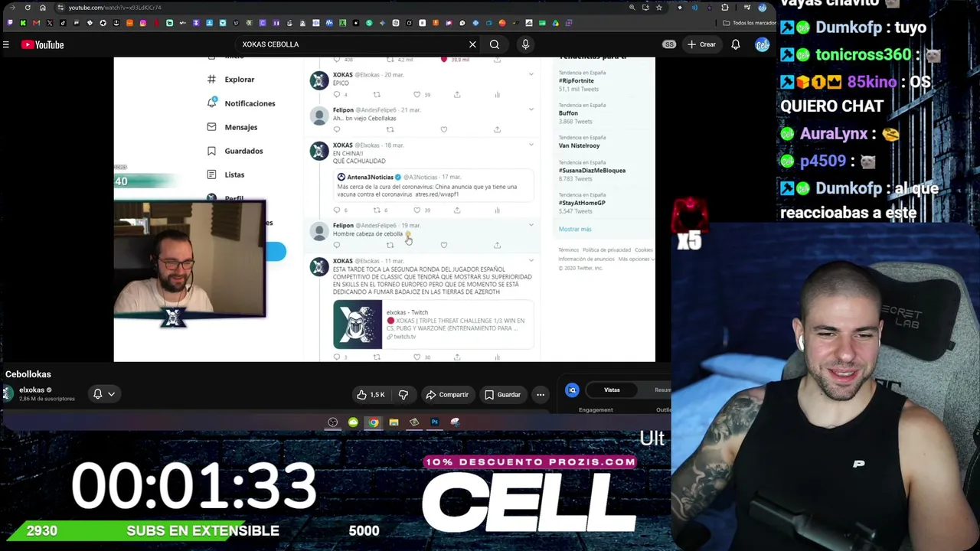Click the Crear button
This screenshot has width=980, height=551.
tap(701, 44)
